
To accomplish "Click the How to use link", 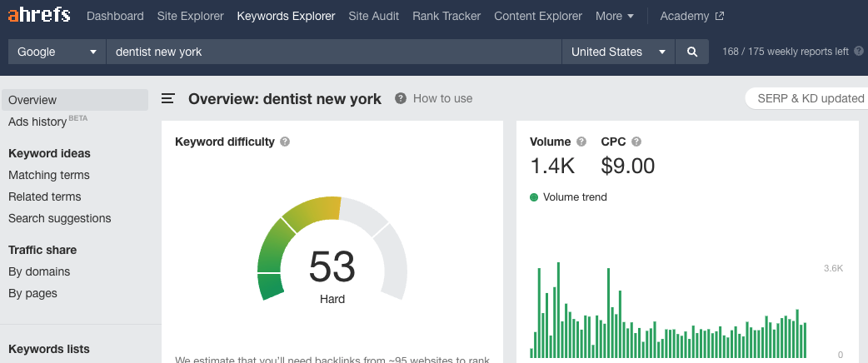I will point(443,98).
